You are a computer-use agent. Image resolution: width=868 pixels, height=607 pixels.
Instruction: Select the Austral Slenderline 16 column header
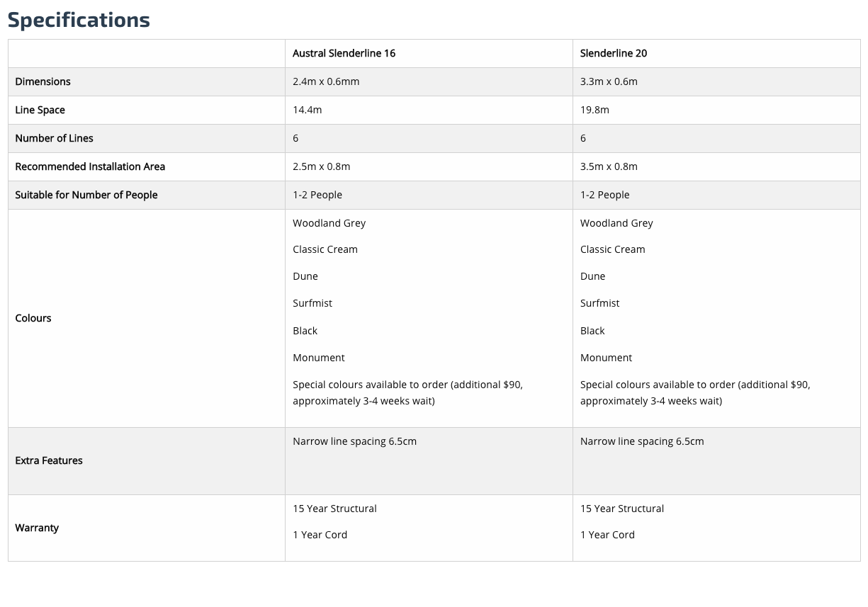[x=344, y=53]
